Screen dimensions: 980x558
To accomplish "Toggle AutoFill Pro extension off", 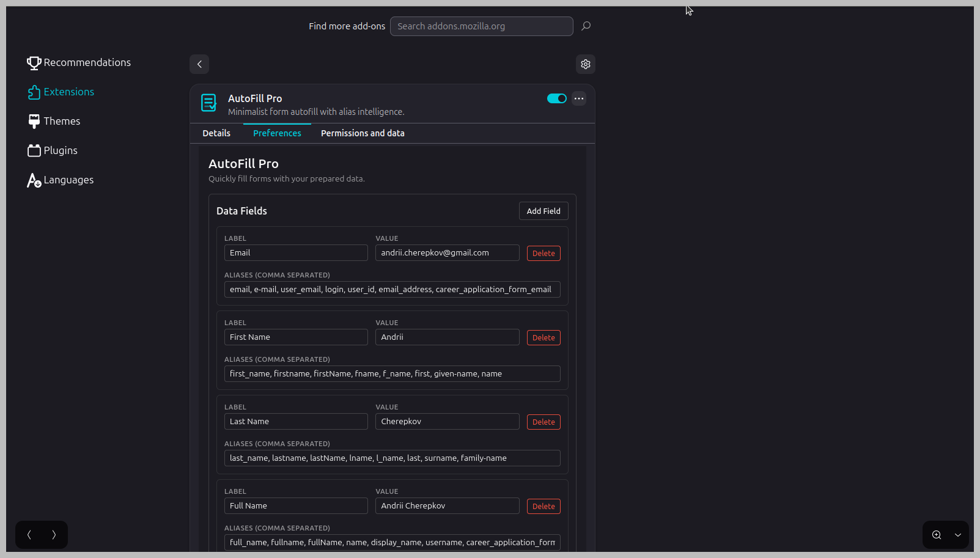I will tap(557, 98).
